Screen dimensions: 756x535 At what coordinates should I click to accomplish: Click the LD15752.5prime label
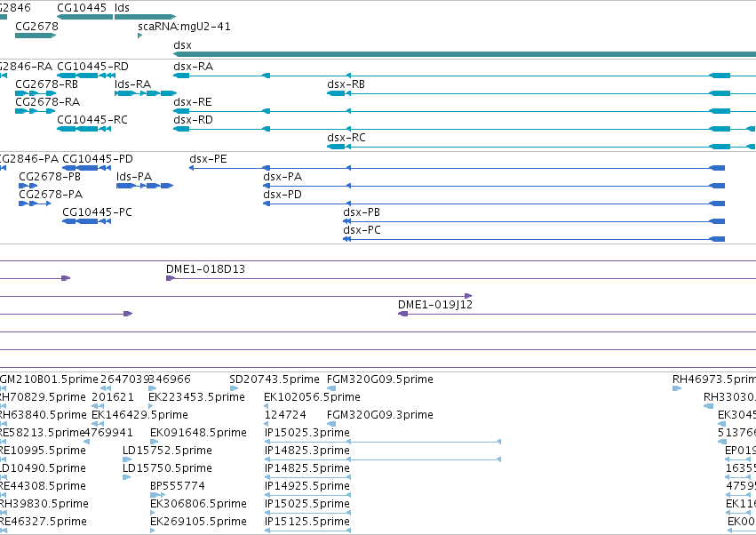pos(167,451)
